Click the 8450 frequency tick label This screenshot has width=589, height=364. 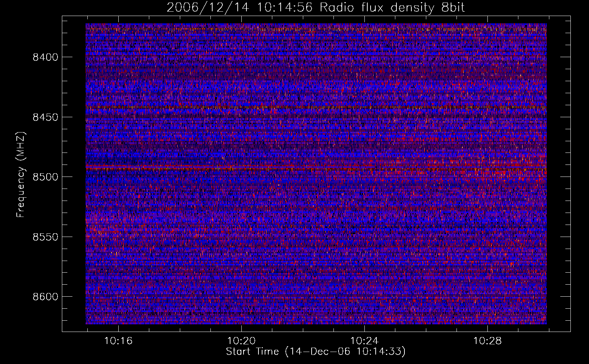click(46, 117)
